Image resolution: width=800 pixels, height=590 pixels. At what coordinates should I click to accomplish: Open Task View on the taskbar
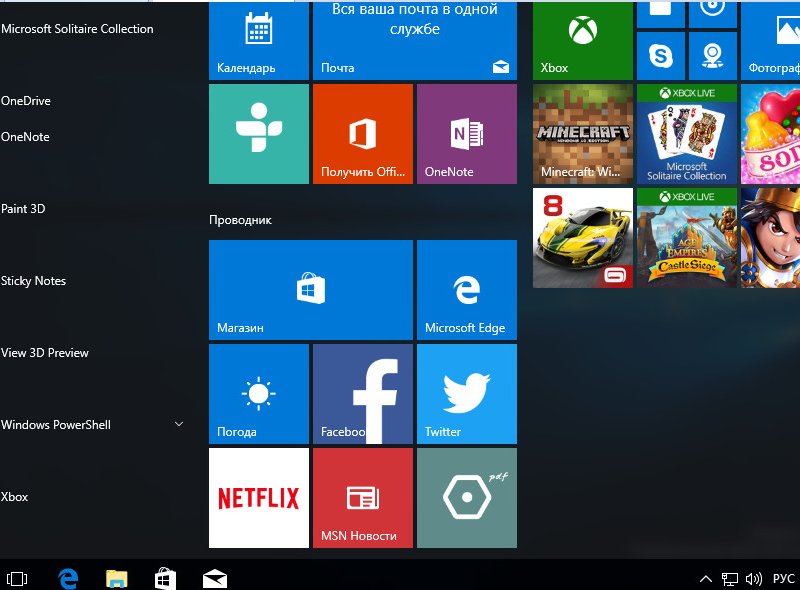[17, 579]
